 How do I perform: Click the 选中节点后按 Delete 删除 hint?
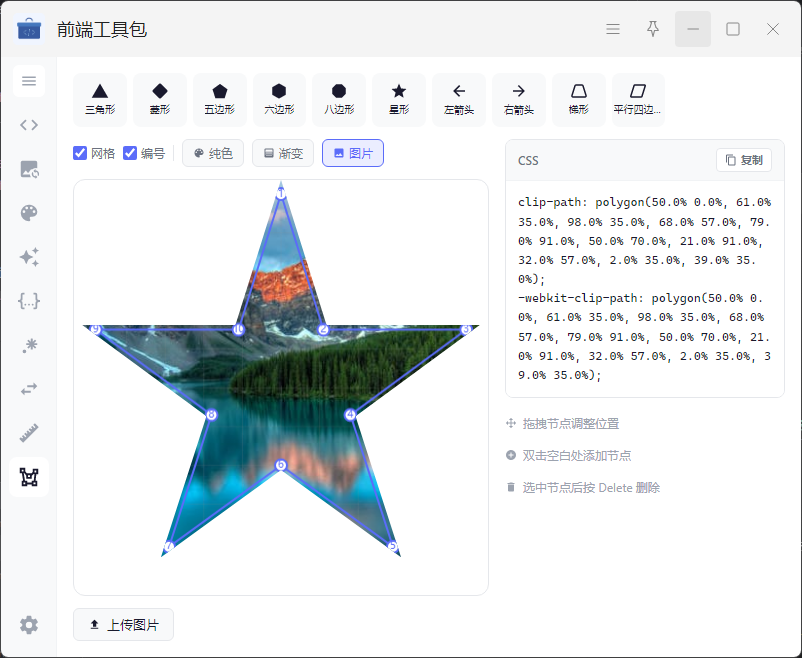point(591,488)
